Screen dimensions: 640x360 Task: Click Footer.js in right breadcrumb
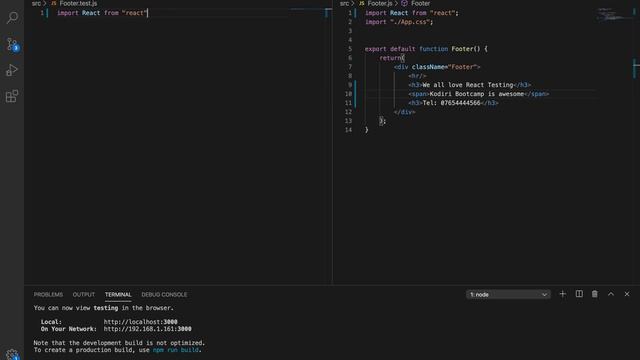[380, 3]
